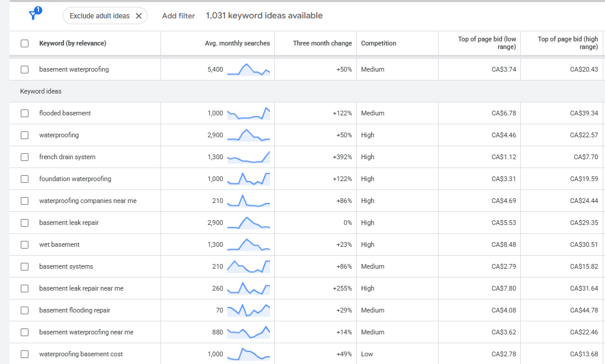Click the +392% three month change value
The image size is (605, 364).
coord(342,157)
